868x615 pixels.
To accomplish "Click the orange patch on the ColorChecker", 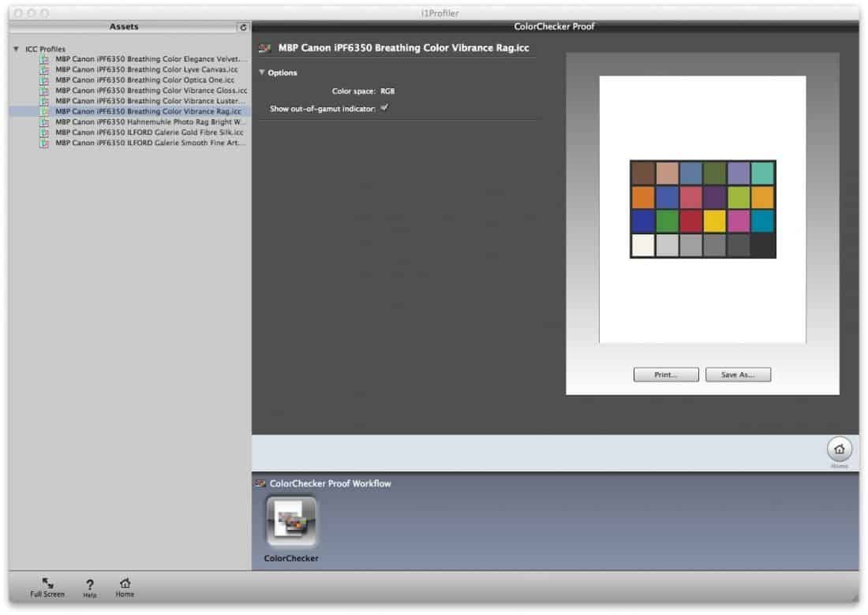I will point(643,197).
